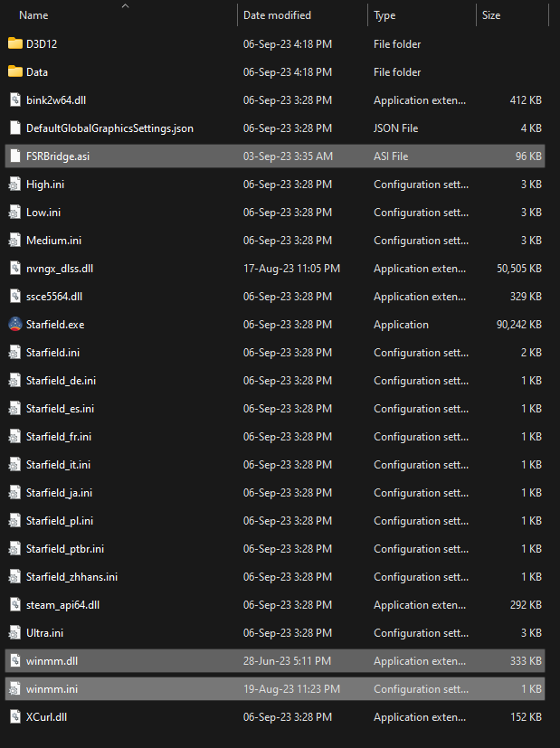Click the Starfield_zhhans.ini file icon
The width and height of the screenshot is (560, 748).
point(15,577)
